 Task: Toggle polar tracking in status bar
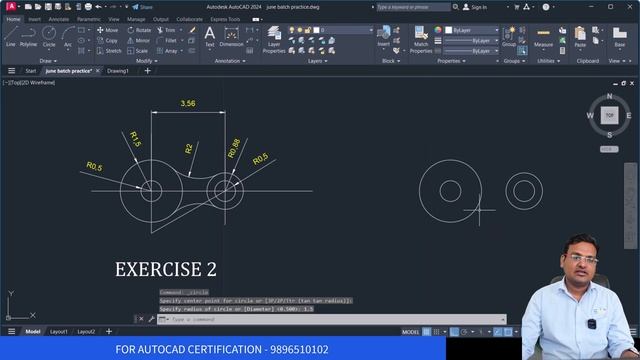464,332
